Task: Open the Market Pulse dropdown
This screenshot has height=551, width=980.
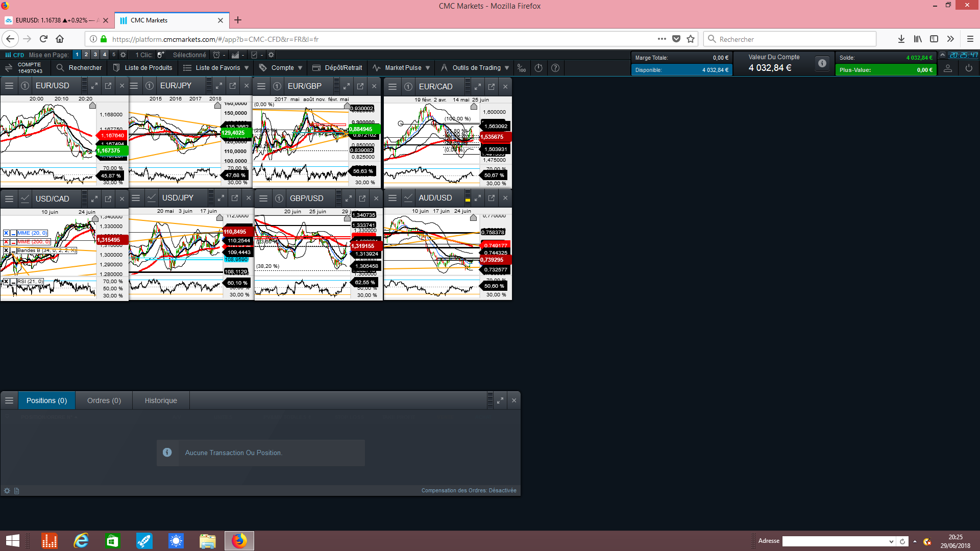Action: coord(428,68)
